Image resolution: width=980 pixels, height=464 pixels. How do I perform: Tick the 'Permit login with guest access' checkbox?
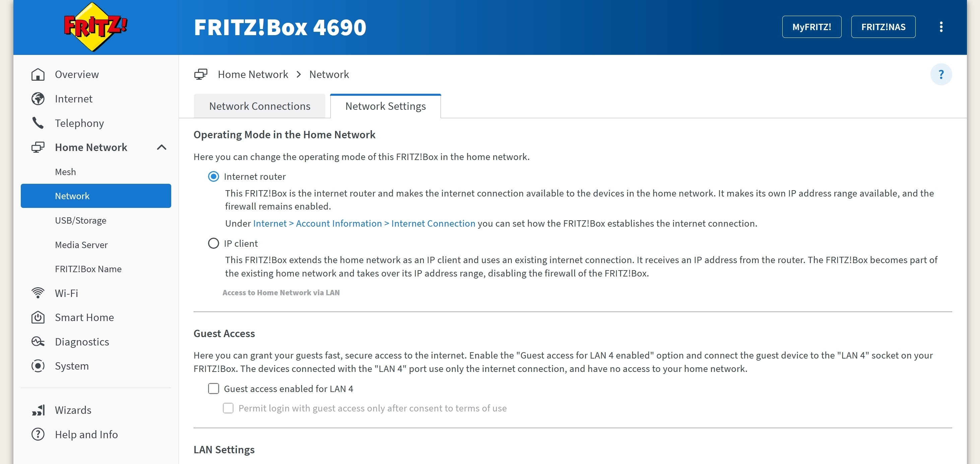pos(228,408)
